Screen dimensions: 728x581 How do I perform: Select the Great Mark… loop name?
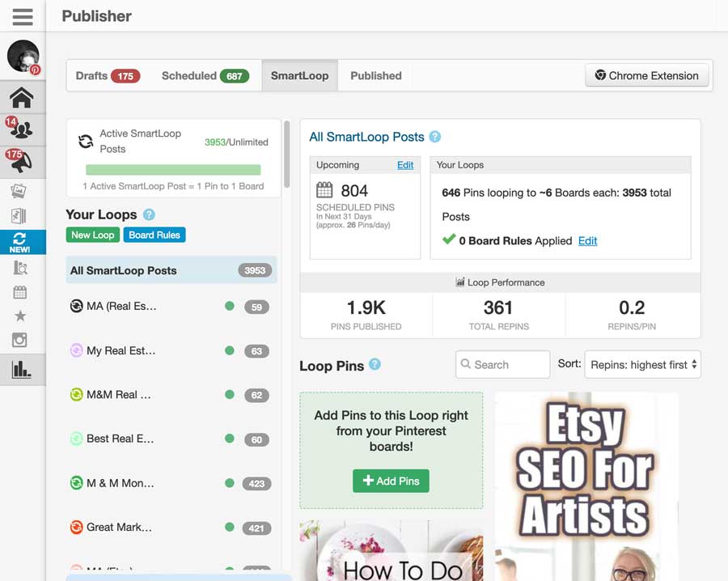point(120,527)
